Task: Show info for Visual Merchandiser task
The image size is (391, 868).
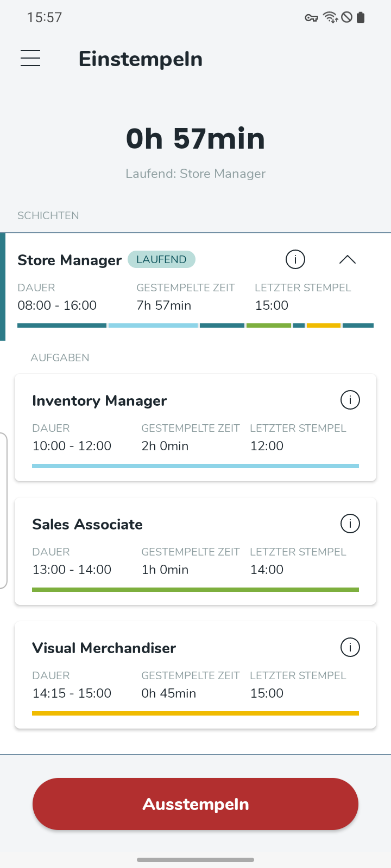Action: click(350, 647)
